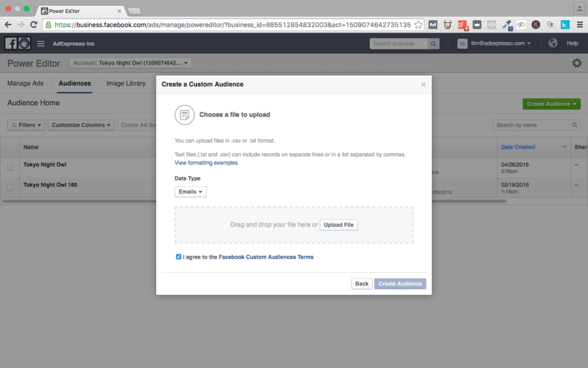Sort audiences by the Date Created column
This screenshot has width=588, height=368.
(519, 147)
